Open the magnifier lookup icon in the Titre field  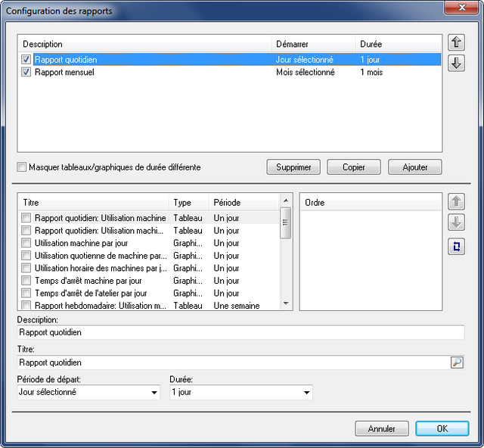coord(457,362)
